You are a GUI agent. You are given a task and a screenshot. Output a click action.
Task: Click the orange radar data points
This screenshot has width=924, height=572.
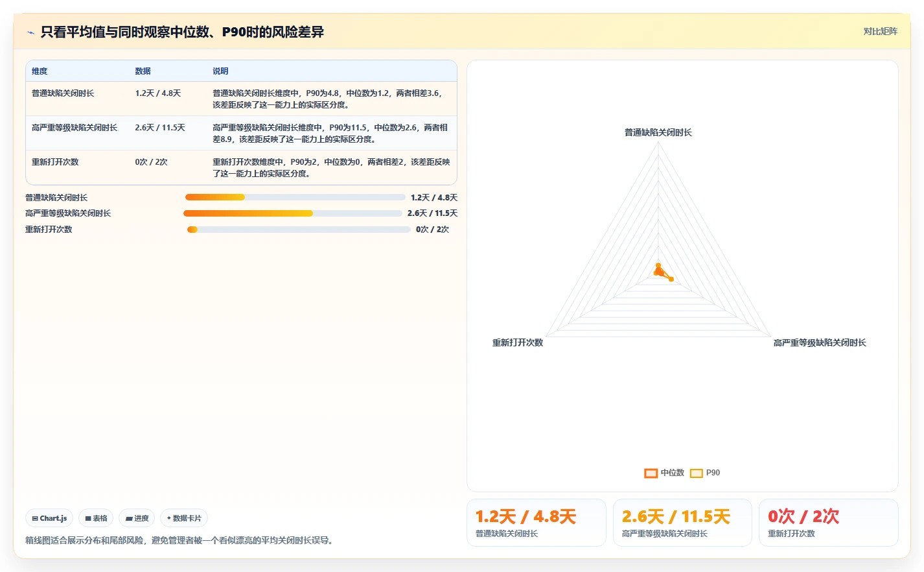coord(662,272)
